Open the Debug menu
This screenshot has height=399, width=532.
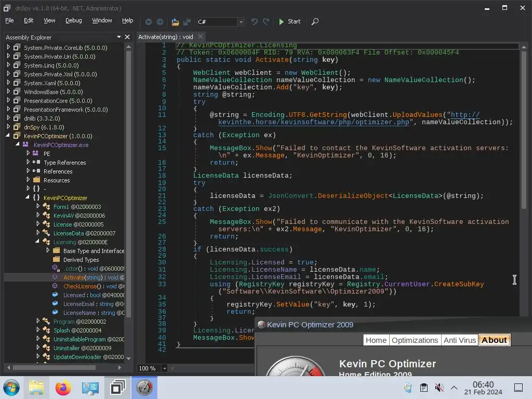pyautogui.click(x=74, y=21)
